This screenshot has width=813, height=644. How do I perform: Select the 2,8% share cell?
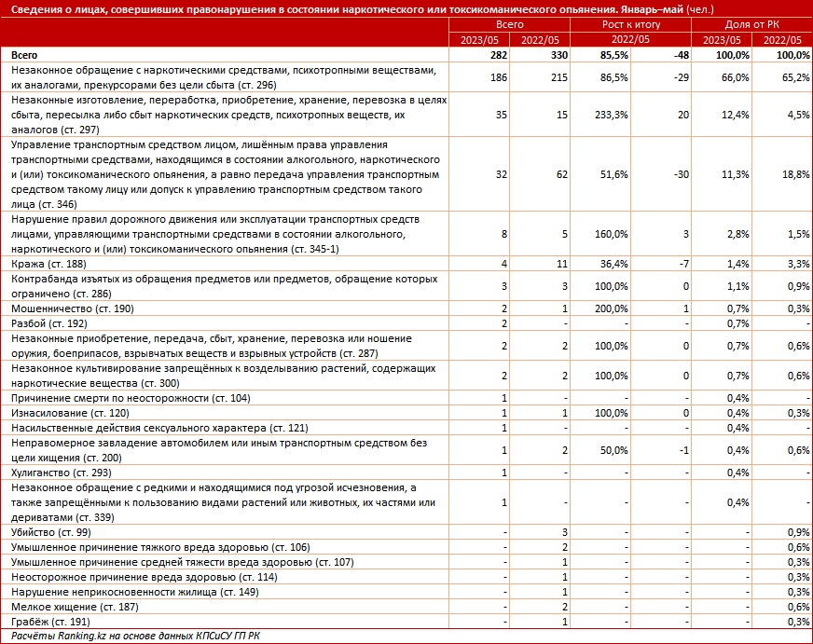click(738, 234)
